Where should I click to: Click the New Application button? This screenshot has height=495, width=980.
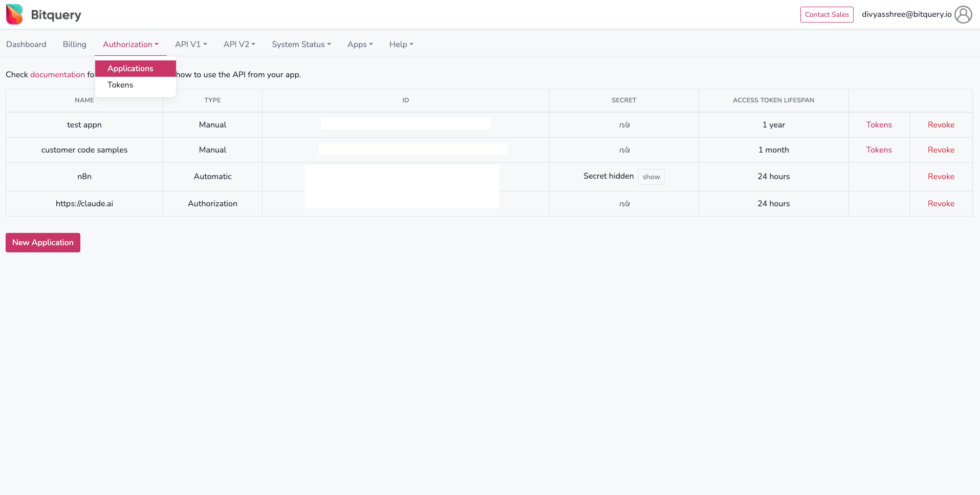43,243
